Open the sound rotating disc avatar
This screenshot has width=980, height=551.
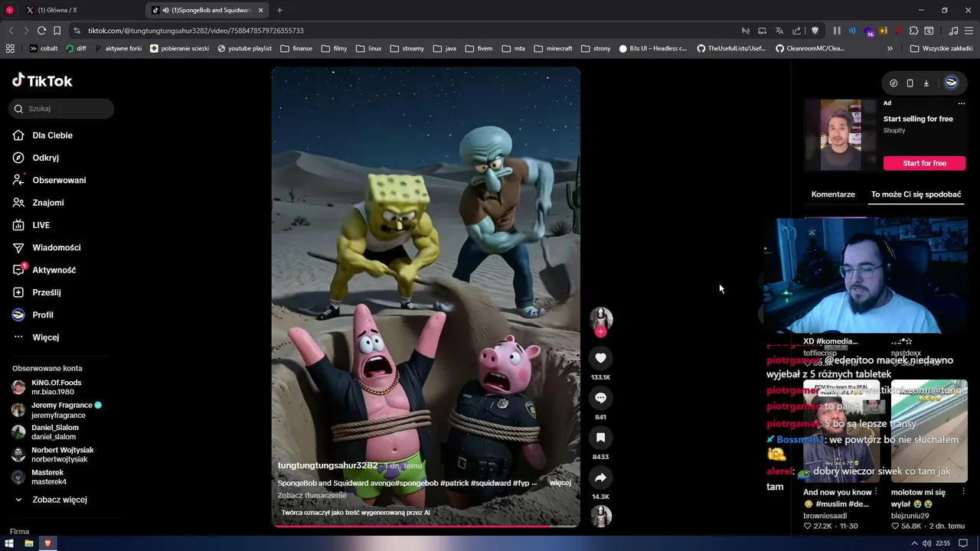pos(600,517)
